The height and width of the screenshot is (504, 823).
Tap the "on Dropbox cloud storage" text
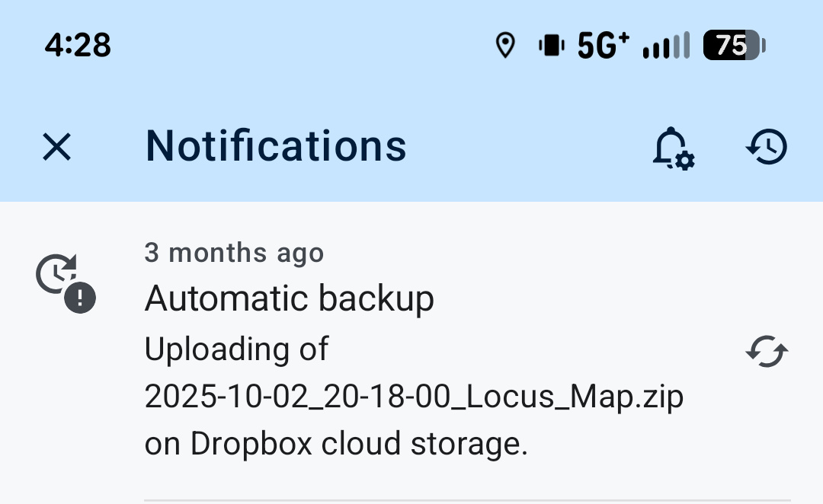click(336, 444)
